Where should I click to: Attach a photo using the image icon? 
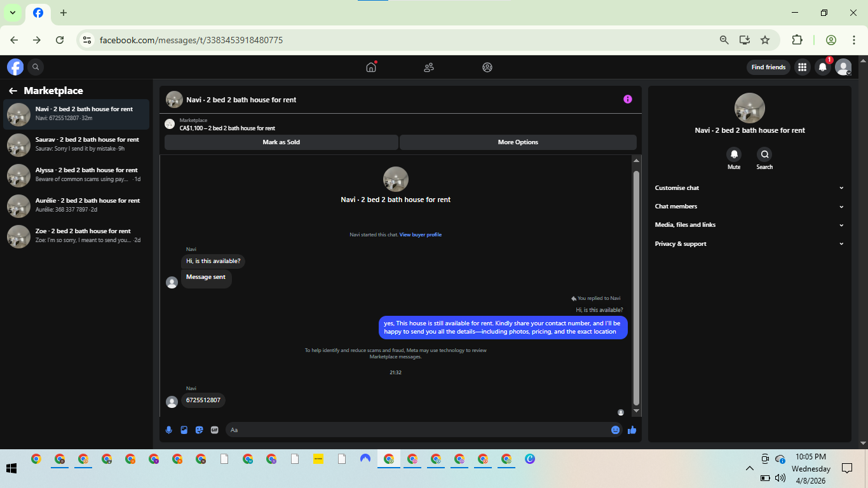[184, 430]
